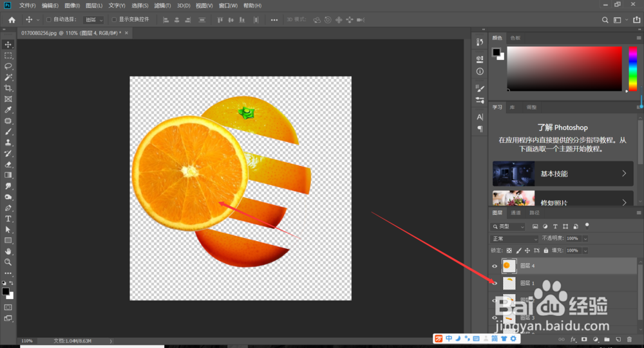Open the 修复照片 tutorial card
Screen dimensions: 644x348
click(563, 198)
